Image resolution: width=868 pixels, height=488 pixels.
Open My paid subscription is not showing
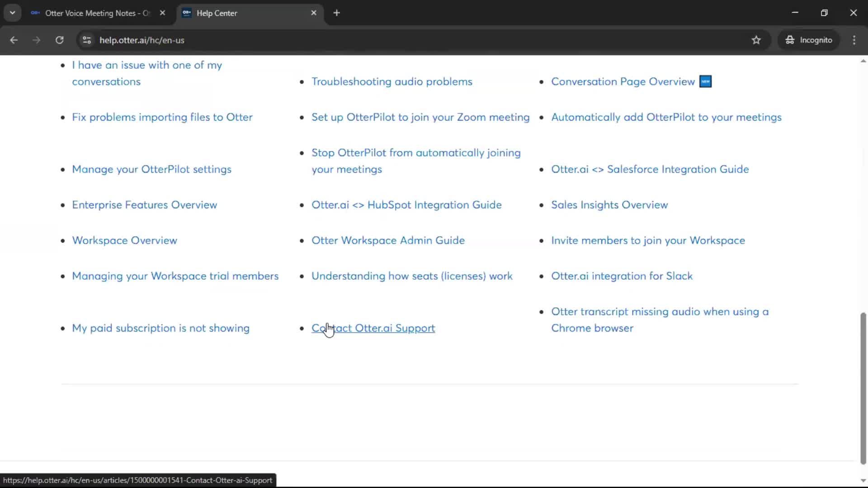[x=160, y=328]
